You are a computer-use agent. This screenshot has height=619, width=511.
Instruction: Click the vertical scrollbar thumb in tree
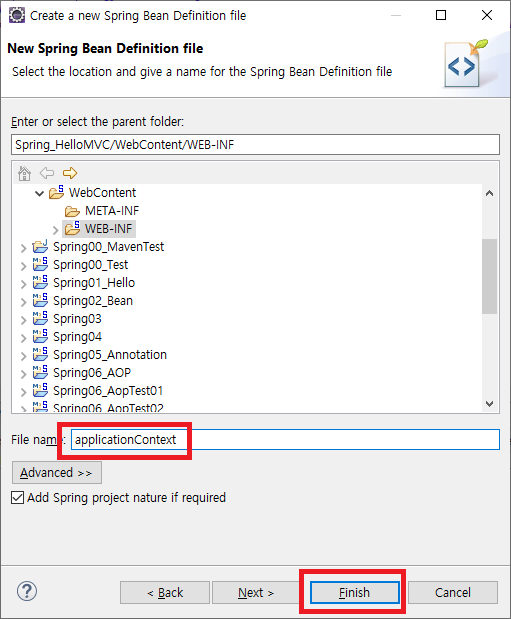(490, 276)
